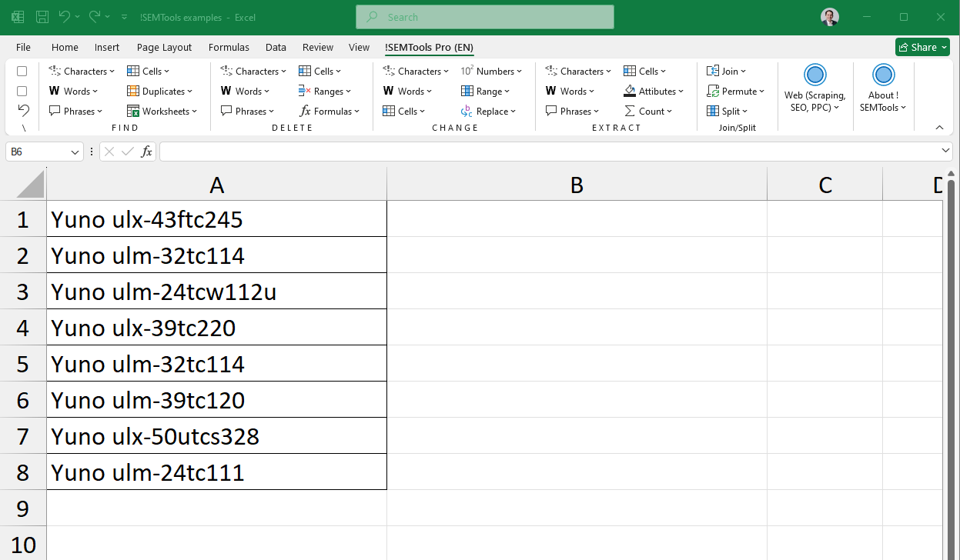Open the Replace tool in CHANGE group
The width and height of the screenshot is (960, 560).
point(490,111)
